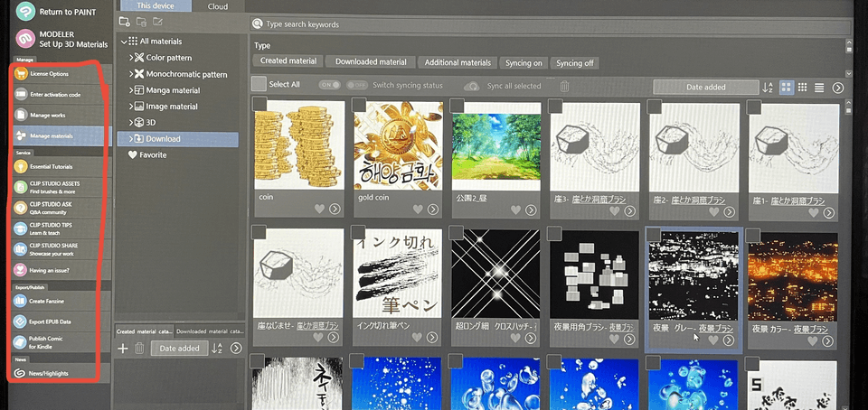
Task: Tick the checkbox on the gold coin thumbnail
Action: [x=359, y=105]
